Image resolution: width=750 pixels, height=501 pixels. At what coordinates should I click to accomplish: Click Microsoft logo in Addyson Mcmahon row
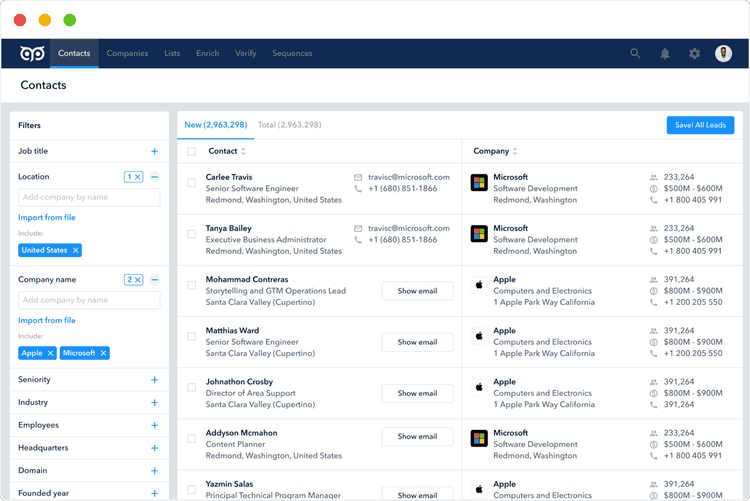(479, 438)
